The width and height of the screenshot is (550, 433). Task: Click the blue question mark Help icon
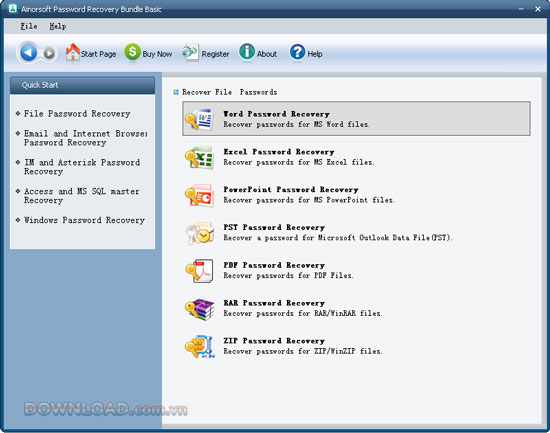(297, 52)
